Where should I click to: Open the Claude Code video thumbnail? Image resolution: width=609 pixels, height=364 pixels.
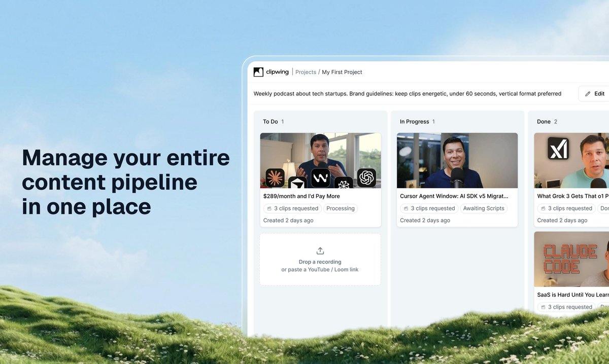point(571,259)
